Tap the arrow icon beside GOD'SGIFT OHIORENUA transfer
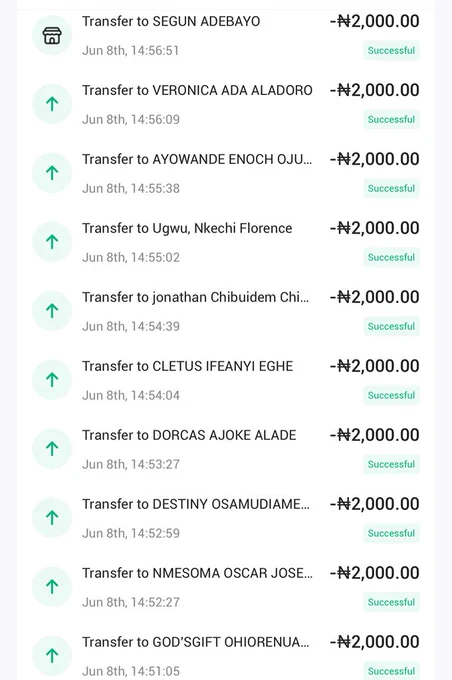Screen dimensions: 452x680 (x=52, y=656)
